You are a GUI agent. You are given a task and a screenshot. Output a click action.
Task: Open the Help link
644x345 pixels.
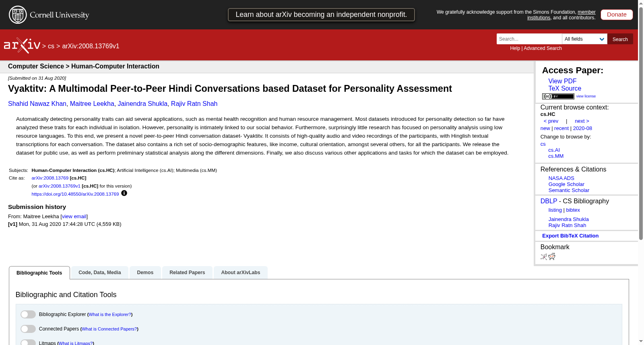515,48
